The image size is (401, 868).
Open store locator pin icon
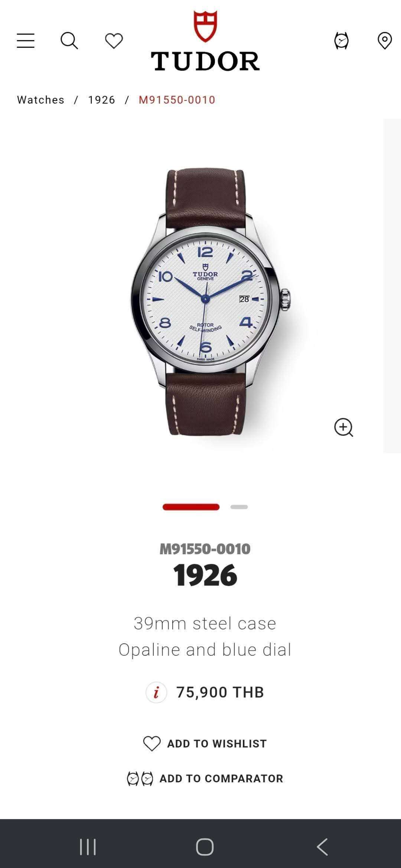click(385, 41)
